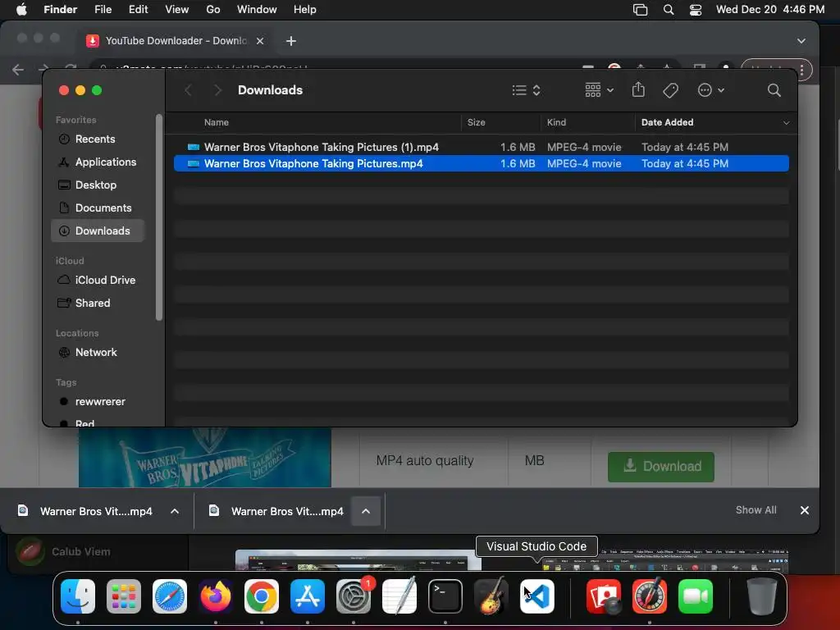Image resolution: width=840 pixels, height=630 pixels.
Task: Open TextEdit from the Dock
Action: [399, 596]
